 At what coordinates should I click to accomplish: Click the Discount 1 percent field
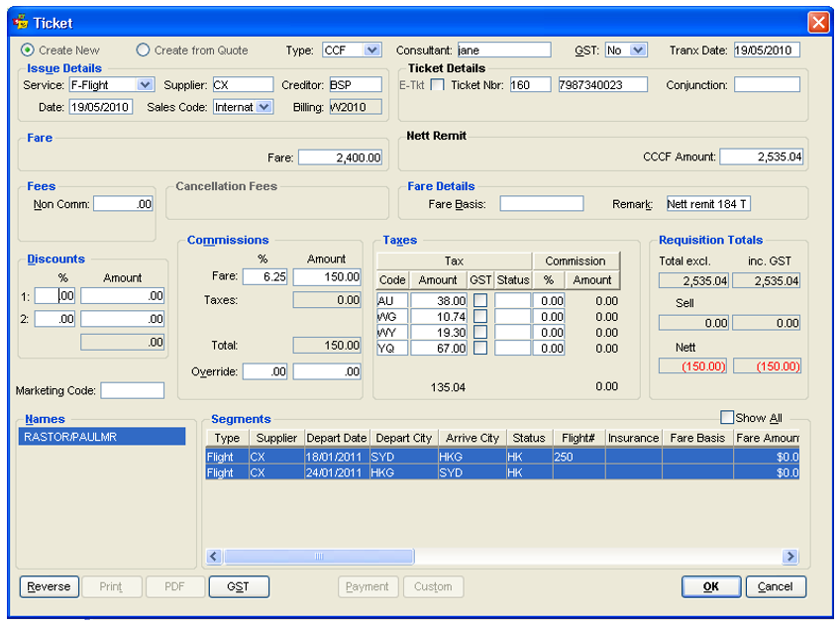[54, 295]
